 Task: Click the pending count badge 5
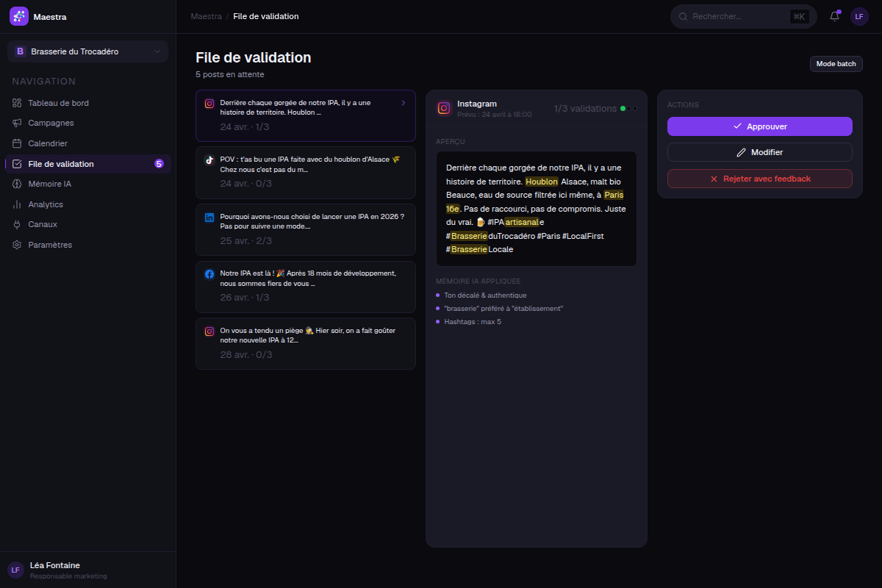pos(159,164)
